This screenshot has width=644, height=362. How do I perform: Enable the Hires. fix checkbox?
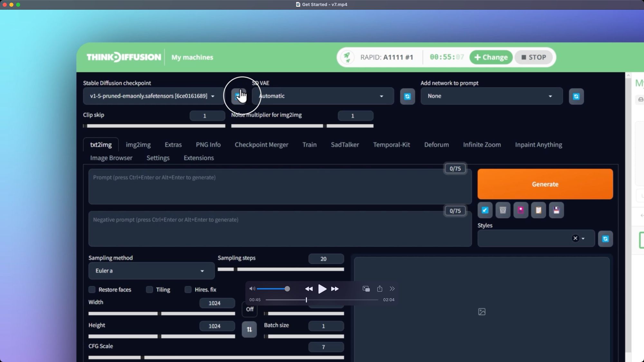pyautogui.click(x=188, y=290)
